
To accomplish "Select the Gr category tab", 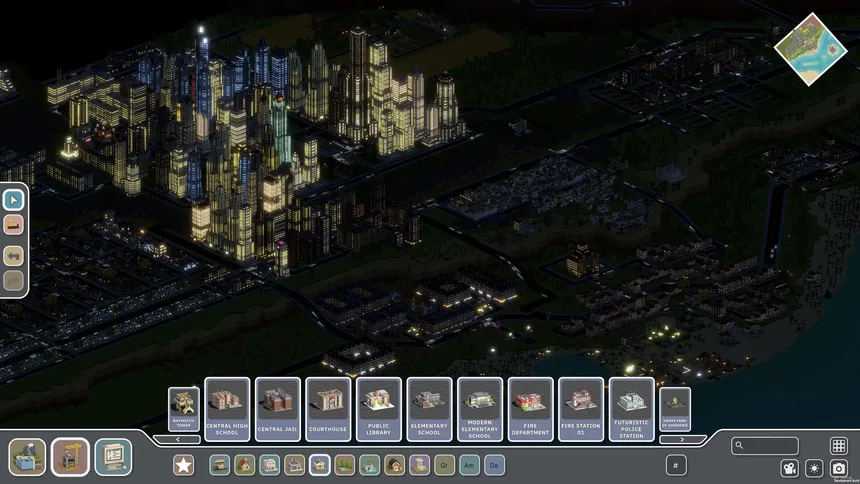I will click(x=444, y=465).
